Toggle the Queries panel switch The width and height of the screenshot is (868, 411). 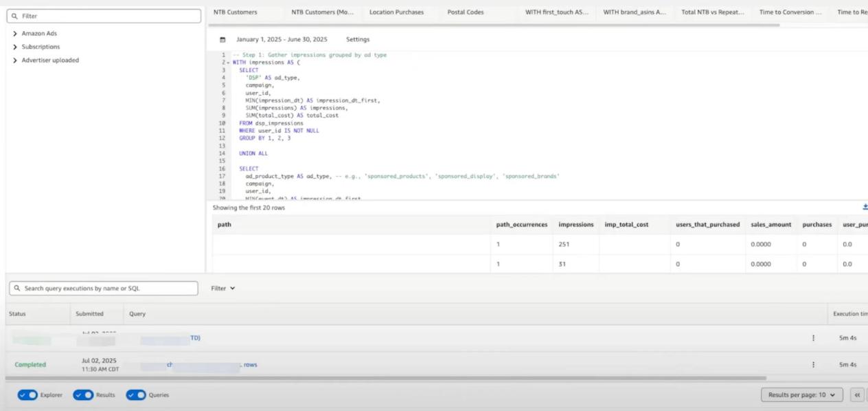click(135, 395)
